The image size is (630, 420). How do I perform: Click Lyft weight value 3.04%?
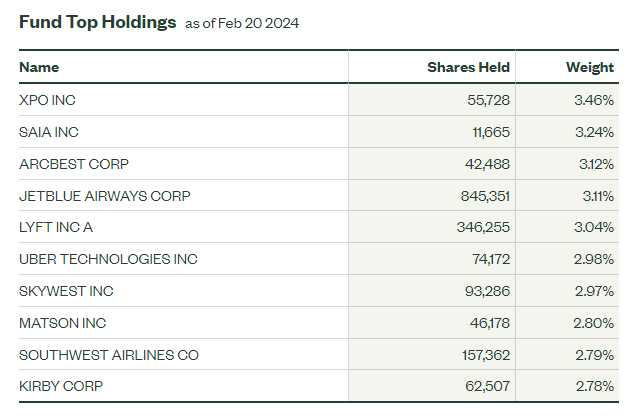coord(591,227)
